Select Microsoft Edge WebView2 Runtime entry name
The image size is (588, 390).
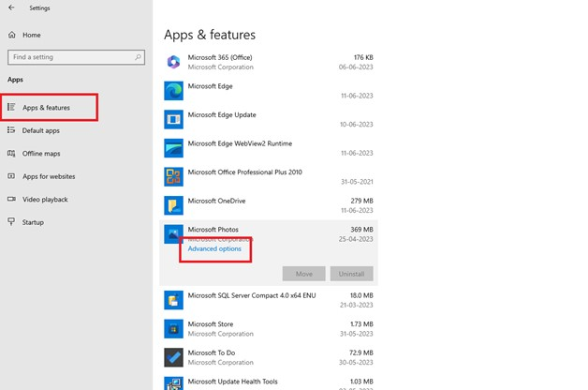(240, 143)
